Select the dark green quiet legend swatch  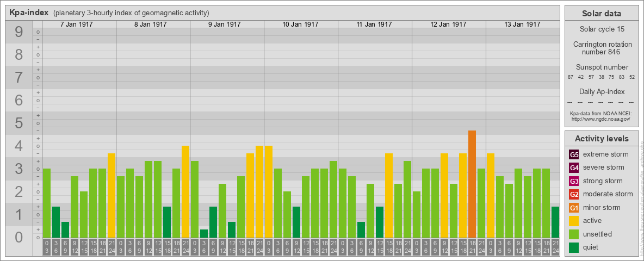pyautogui.click(x=574, y=247)
